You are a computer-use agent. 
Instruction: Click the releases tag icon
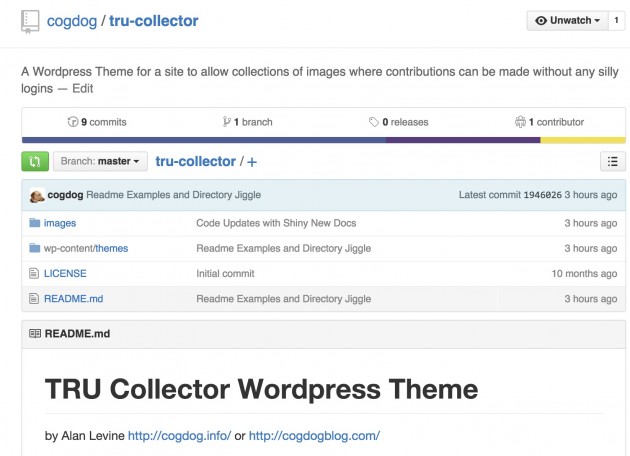pyautogui.click(x=374, y=122)
